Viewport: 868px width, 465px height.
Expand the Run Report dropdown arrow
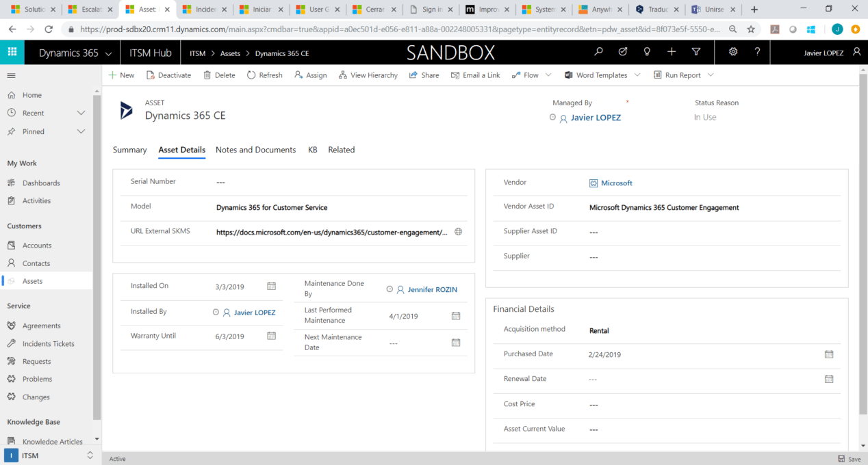pos(711,75)
